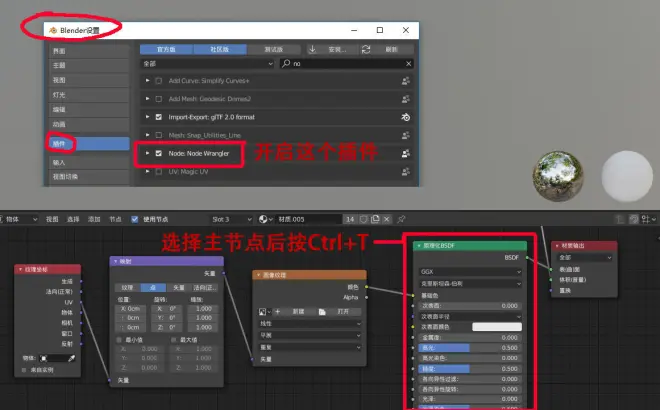Enable Mesh: Snap_Utilities_Line checkbox

[159, 135]
